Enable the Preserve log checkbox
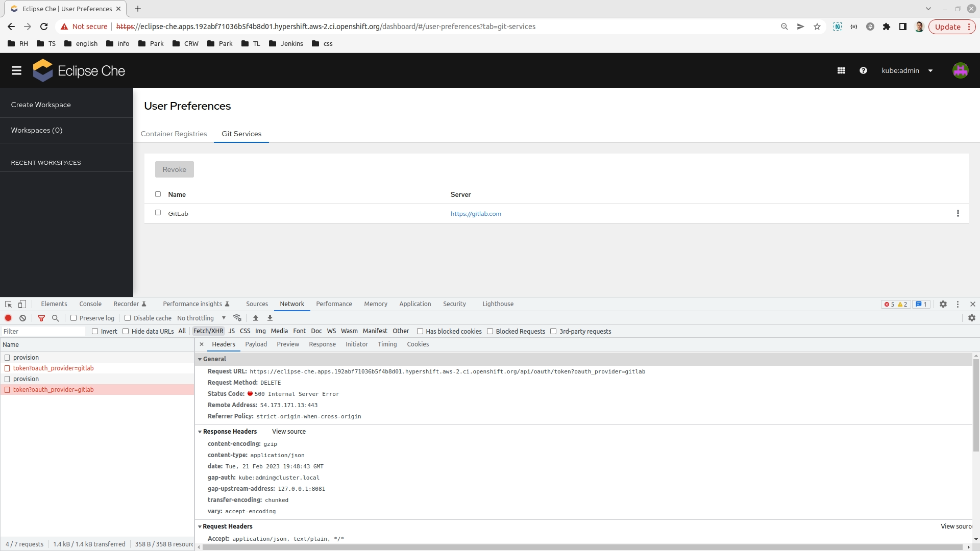 74,317
